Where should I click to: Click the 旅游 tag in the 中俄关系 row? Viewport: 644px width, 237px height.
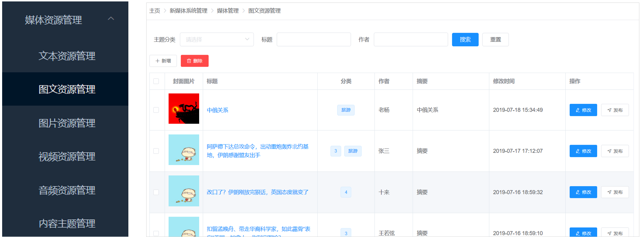tap(346, 110)
